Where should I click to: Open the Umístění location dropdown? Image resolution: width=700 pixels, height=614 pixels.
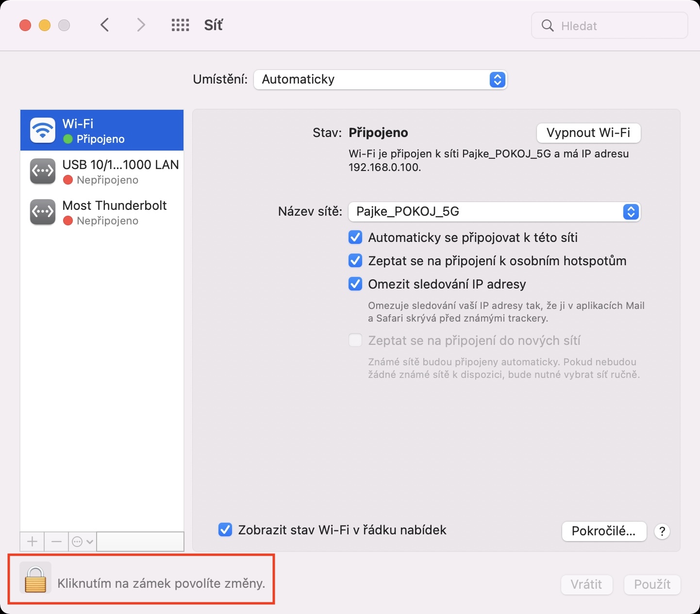click(x=380, y=80)
